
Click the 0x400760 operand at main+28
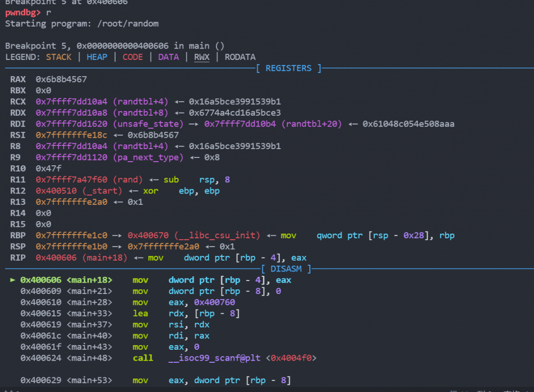pyautogui.click(x=214, y=302)
